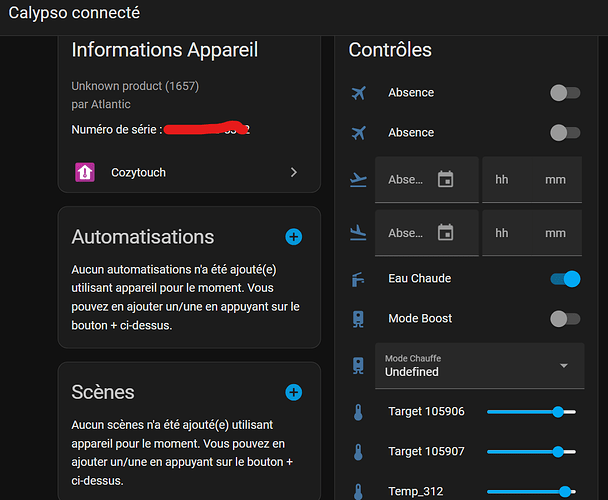
Task: Click the Cozytouch house icon
Action: click(x=85, y=172)
